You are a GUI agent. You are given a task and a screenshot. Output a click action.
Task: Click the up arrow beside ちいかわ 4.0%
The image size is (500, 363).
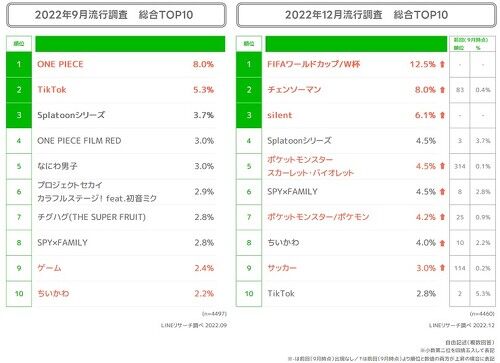[x=442, y=243]
